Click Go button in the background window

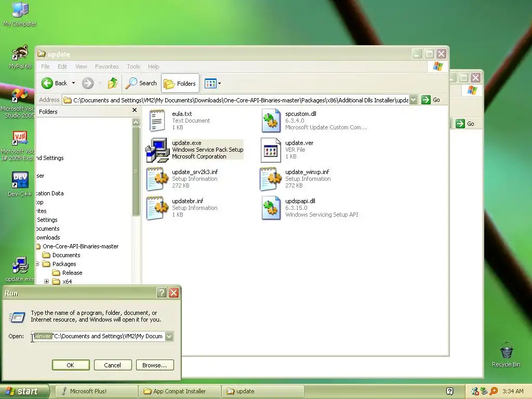tap(465, 124)
